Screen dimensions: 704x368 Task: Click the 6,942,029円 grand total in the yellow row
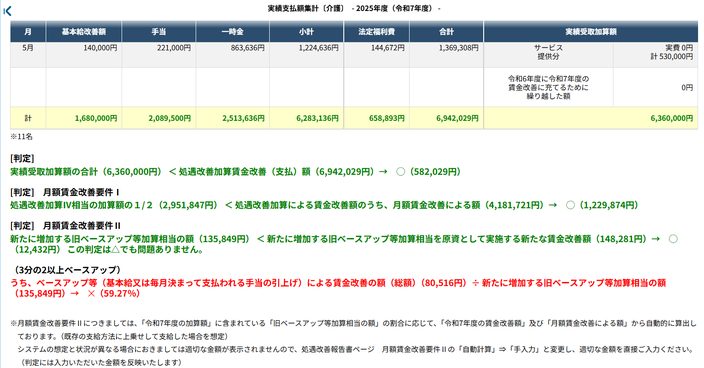click(x=457, y=118)
